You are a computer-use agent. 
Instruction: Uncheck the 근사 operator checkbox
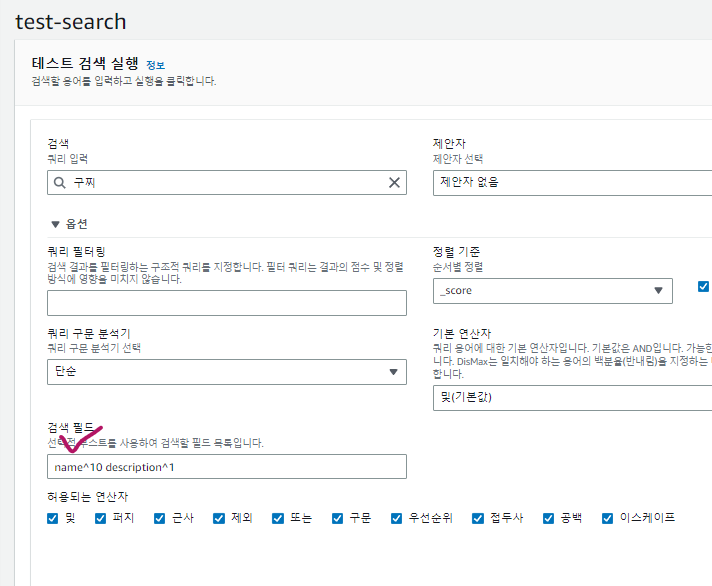(160, 518)
